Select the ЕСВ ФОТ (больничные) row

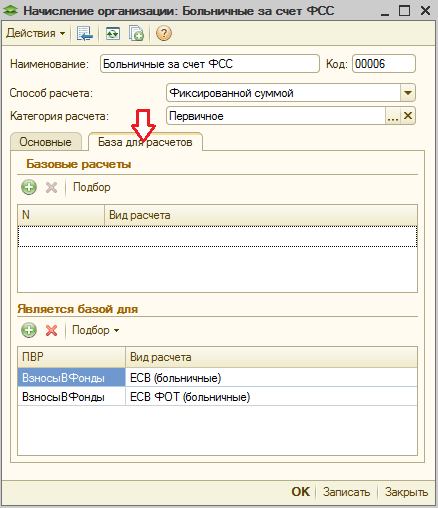click(x=217, y=397)
